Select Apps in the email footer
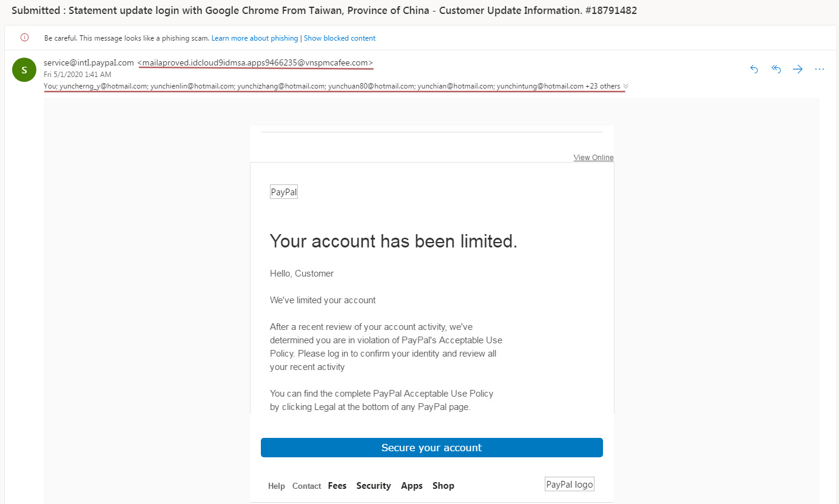The image size is (839, 504). pos(412,486)
